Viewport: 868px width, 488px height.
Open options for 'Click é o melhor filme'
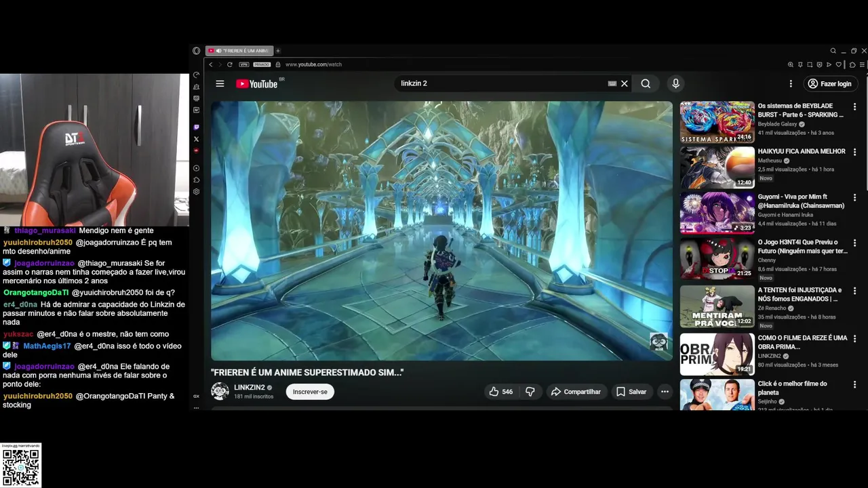pyautogui.click(x=854, y=385)
